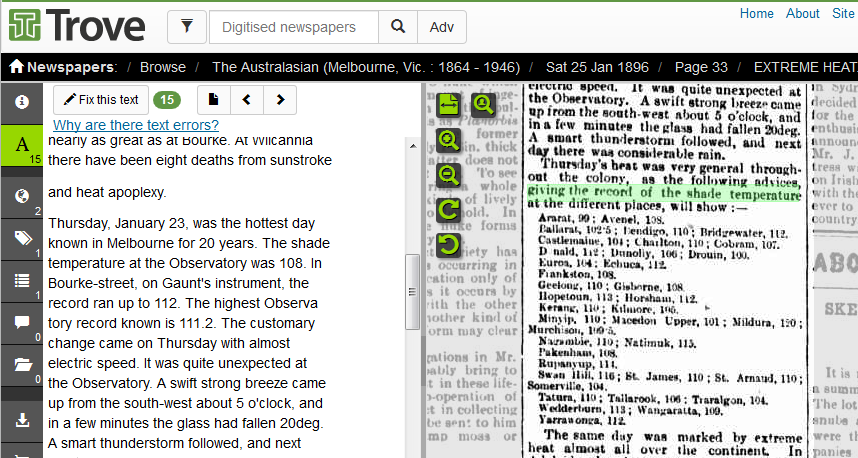
Task: Open the article information sidebar icon
Action: pyautogui.click(x=21, y=101)
